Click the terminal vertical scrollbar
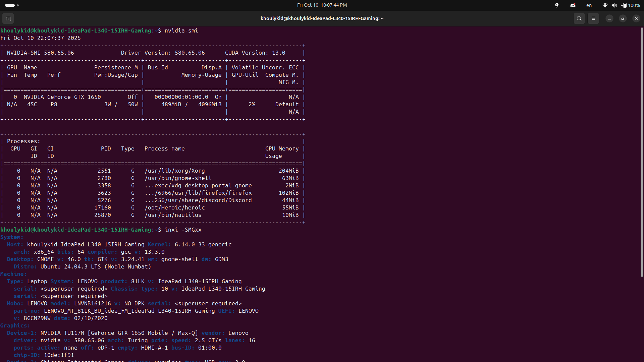This screenshot has height=362, width=644. (642, 151)
